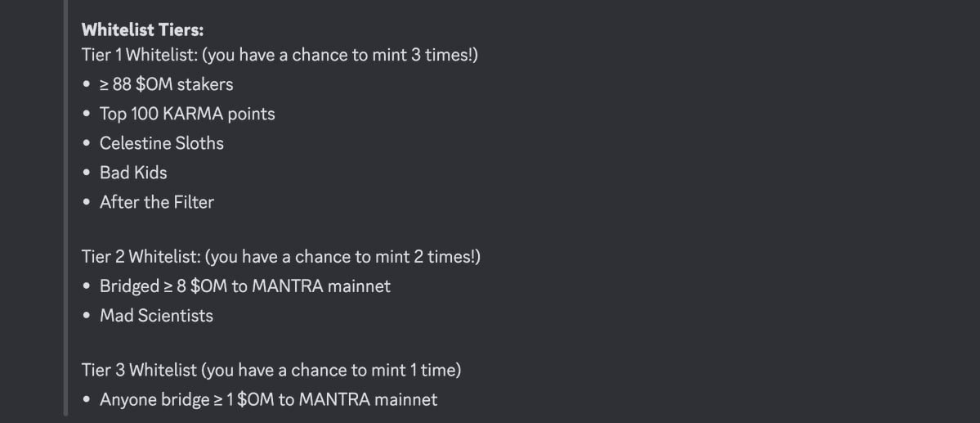Click the bullet dot before "Celestine Sloths"
This screenshot has width=980, height=423.
pos(87,144)
